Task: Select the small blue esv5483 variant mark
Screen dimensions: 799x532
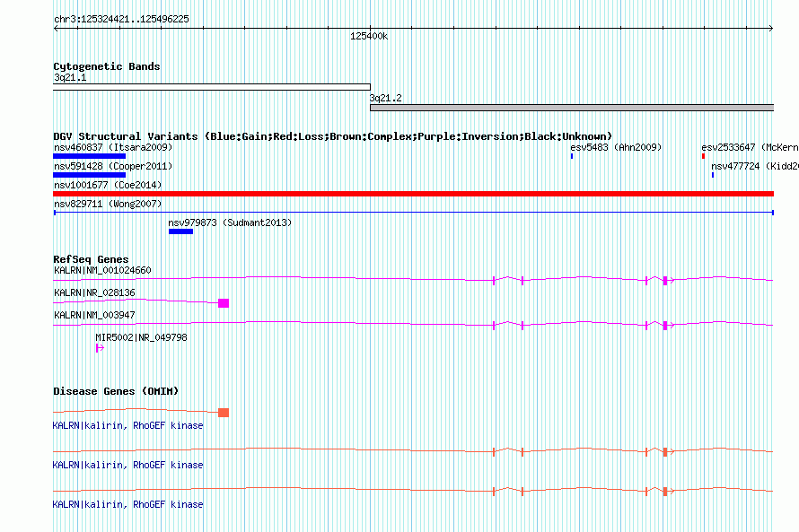Action: click(x=572, y=156)
